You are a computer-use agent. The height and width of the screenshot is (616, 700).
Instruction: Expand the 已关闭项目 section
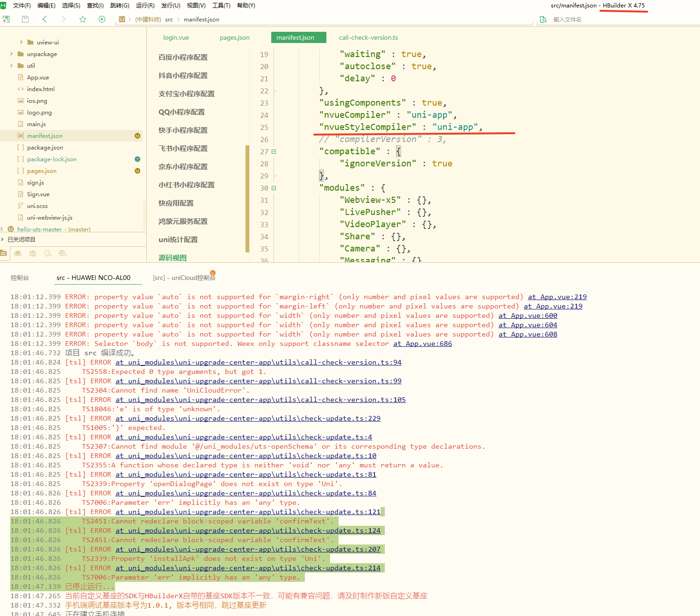(2, 239)
